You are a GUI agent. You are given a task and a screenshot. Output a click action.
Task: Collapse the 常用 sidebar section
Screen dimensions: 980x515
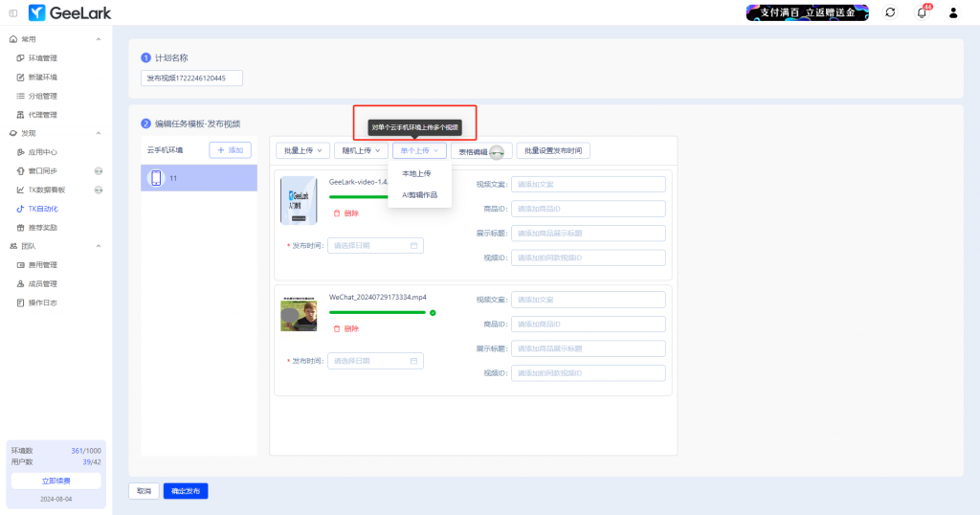(99, 39)
